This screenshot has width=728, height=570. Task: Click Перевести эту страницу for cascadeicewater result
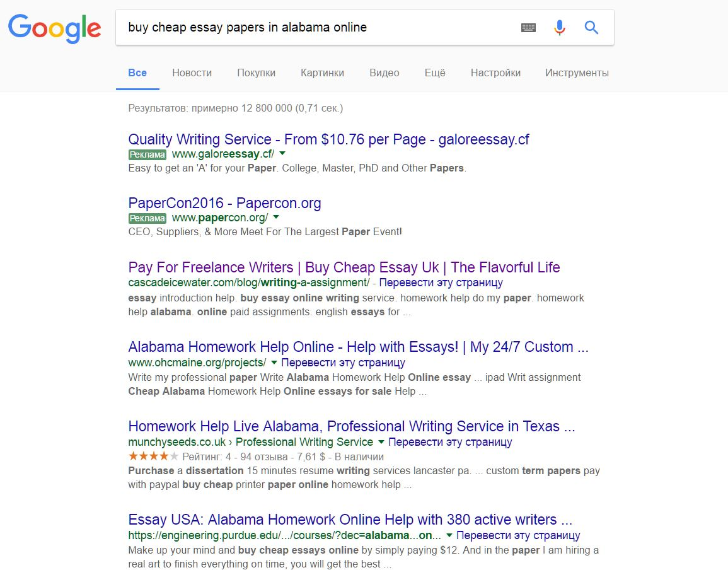tap(441, 282)
